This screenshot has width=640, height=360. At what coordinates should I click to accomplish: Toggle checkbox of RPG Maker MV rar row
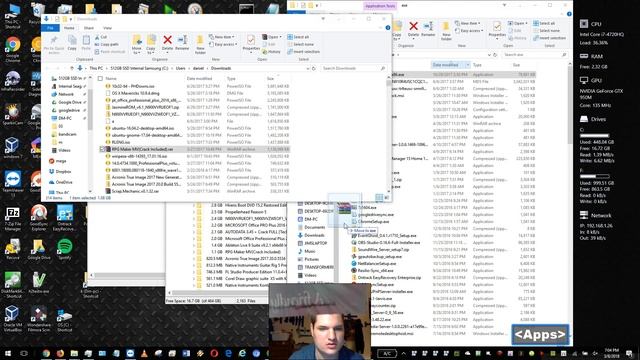102,149
